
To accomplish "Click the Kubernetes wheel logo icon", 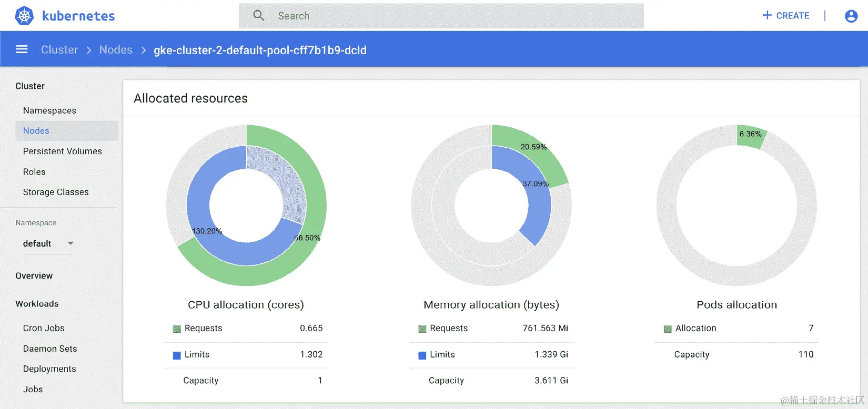I will [24, 16].
